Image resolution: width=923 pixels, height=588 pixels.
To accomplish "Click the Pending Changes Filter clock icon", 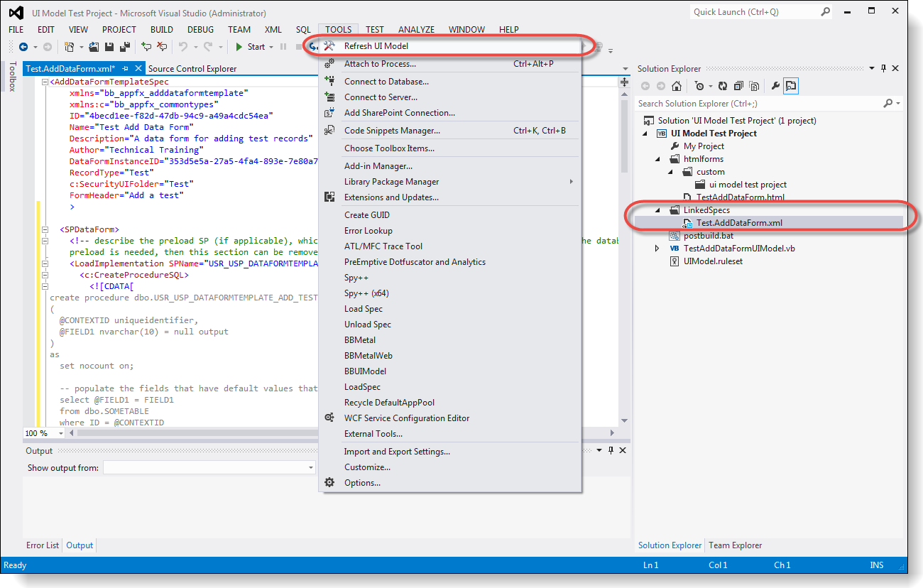I will (x=699, y=86).
